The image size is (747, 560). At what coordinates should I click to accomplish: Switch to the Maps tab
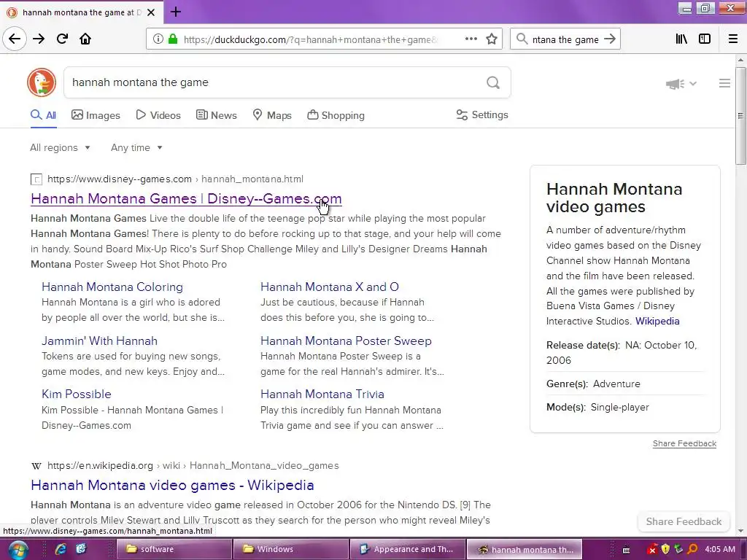pyautogui.click(x=272, y=115)
